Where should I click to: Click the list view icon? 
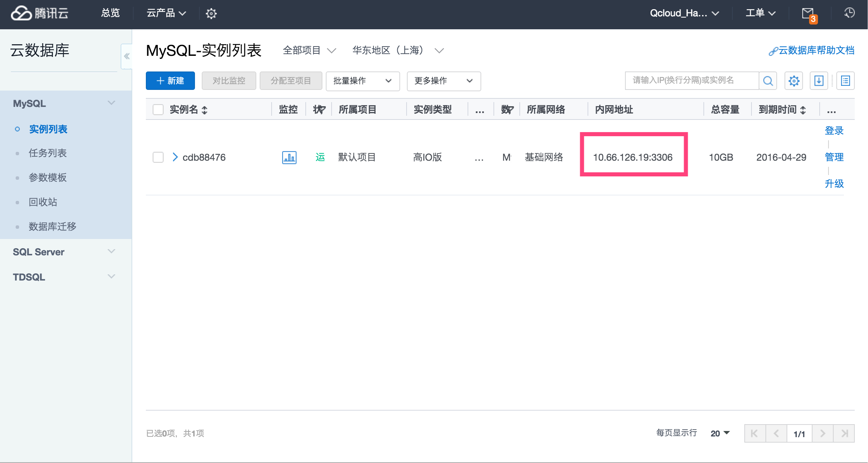[x=846, y=81]
